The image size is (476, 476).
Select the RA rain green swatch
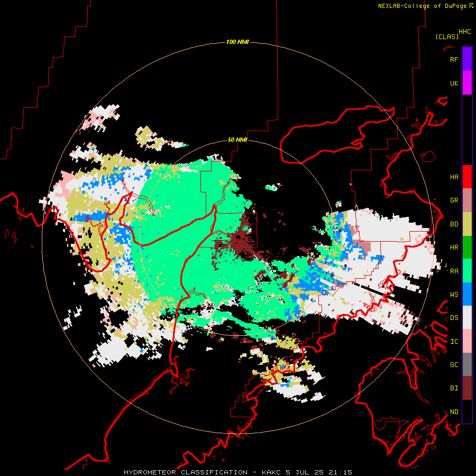467,271
